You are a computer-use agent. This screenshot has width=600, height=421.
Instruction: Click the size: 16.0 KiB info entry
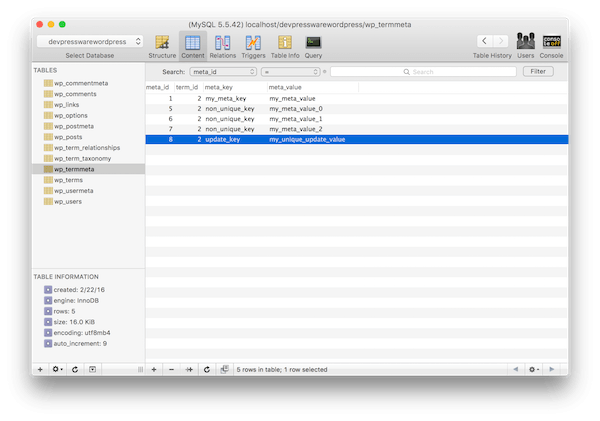pos(70,322)
